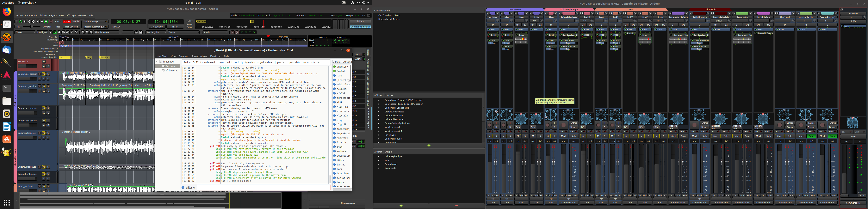Viewport: 868px width, 209px height.
Task: Zoom out with the minus magnifier
Action: 83,32
